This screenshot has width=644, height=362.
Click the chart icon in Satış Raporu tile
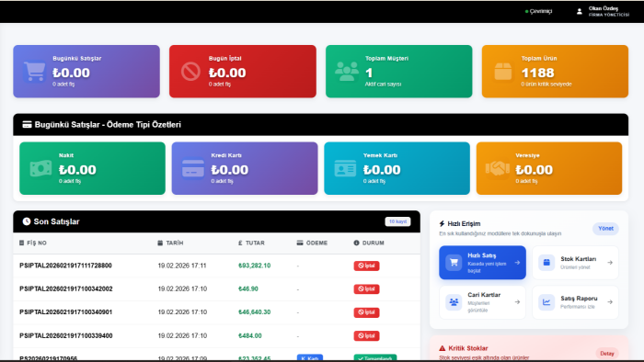546,302
